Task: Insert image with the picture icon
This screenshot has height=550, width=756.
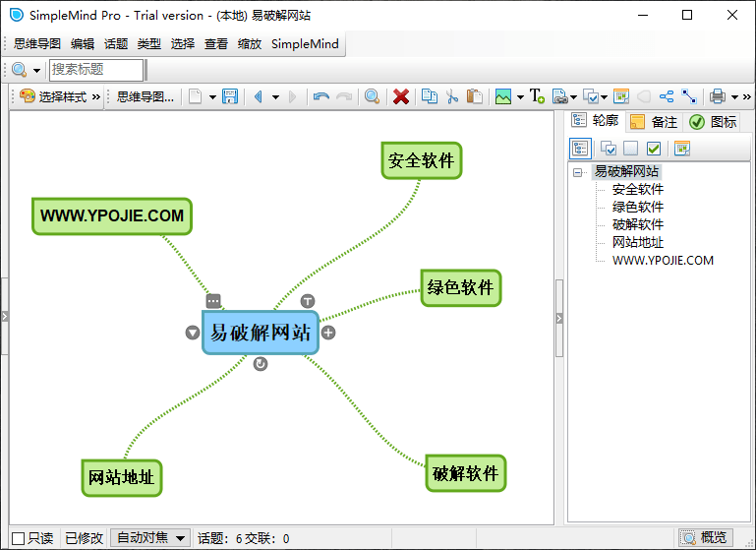Action: click(503, 97)
